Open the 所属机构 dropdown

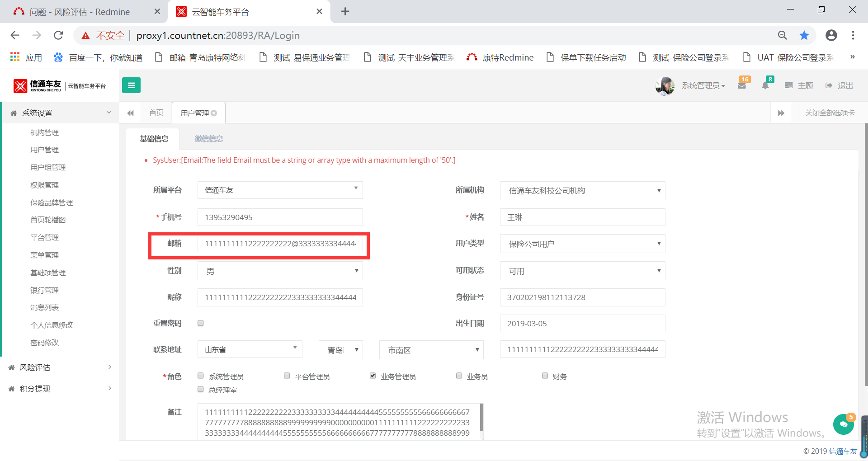[x=582, y=190]
